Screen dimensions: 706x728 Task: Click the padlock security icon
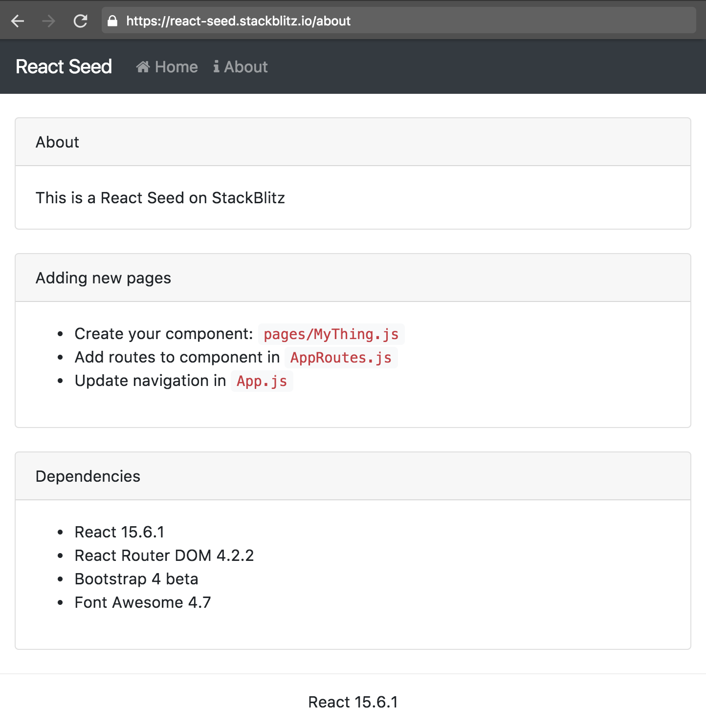pyautogui.click(x=112, y=21)
